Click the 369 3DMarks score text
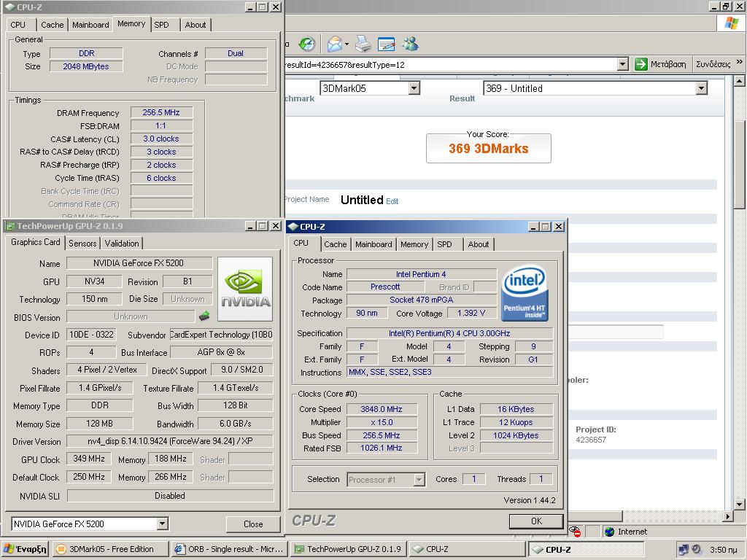747x560 pixels. point(488,149)
